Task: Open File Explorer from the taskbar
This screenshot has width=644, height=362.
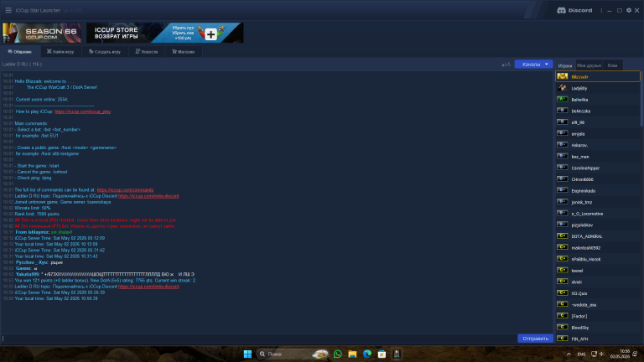Action: coord(352,354)
